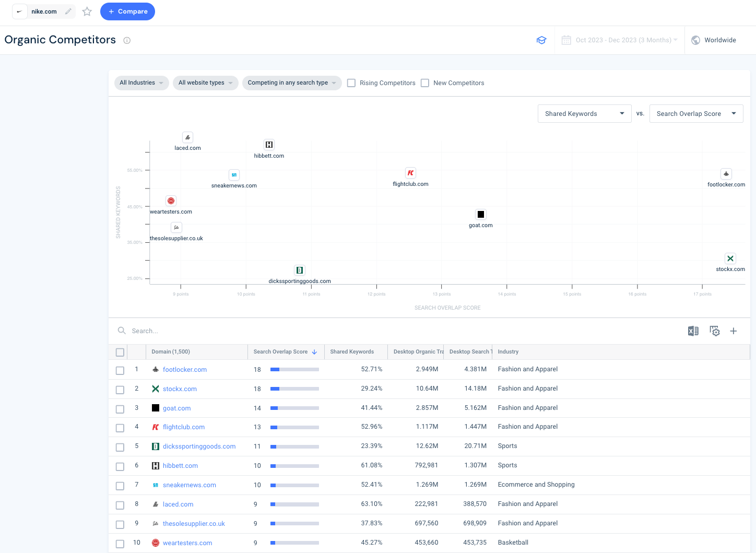Sort by the Shared Keywords column header

coord(352,352)
